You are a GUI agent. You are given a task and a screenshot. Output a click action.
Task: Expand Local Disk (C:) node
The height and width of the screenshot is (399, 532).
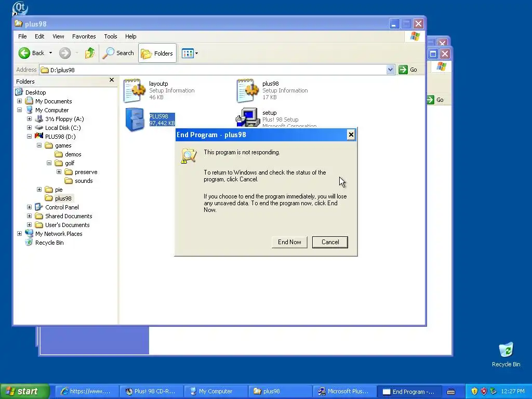pos(29,128)
